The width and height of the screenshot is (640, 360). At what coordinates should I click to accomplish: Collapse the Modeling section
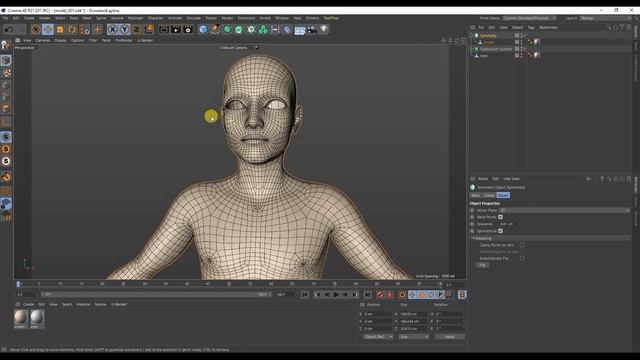click(473, 238)
